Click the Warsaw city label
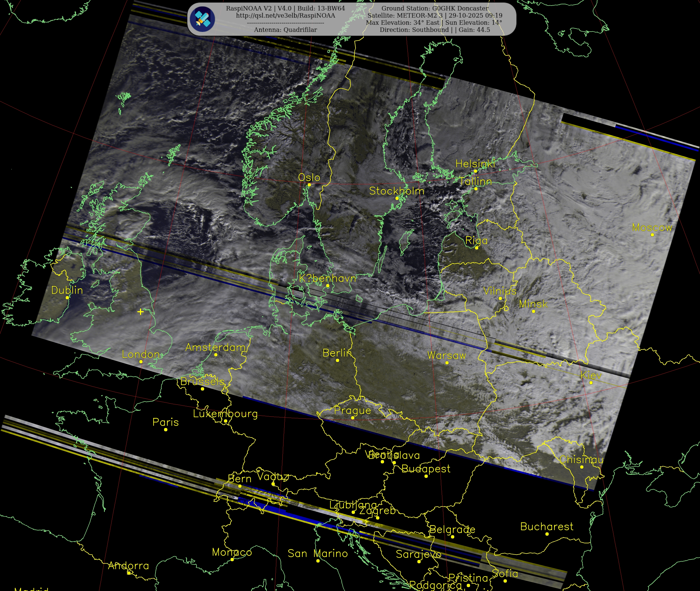The width and height of the screenshot is (700, 591). click(x=447, y=355)
